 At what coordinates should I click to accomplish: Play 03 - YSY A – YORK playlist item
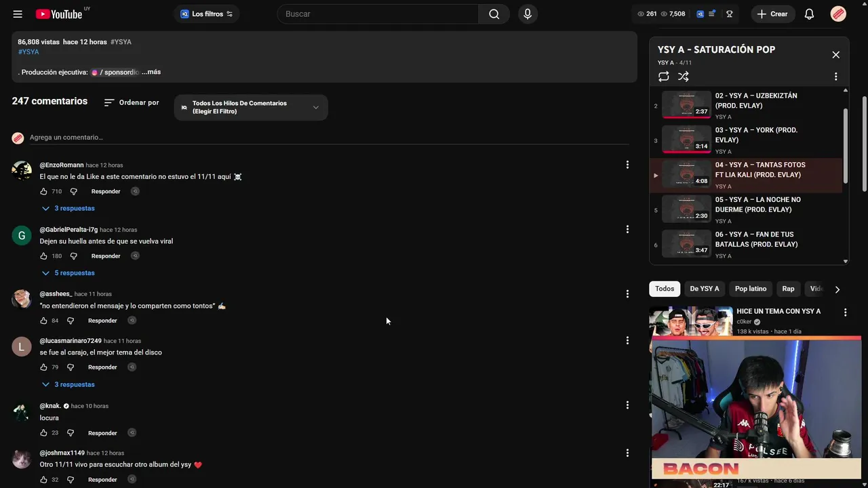click(x=746, y=140)
